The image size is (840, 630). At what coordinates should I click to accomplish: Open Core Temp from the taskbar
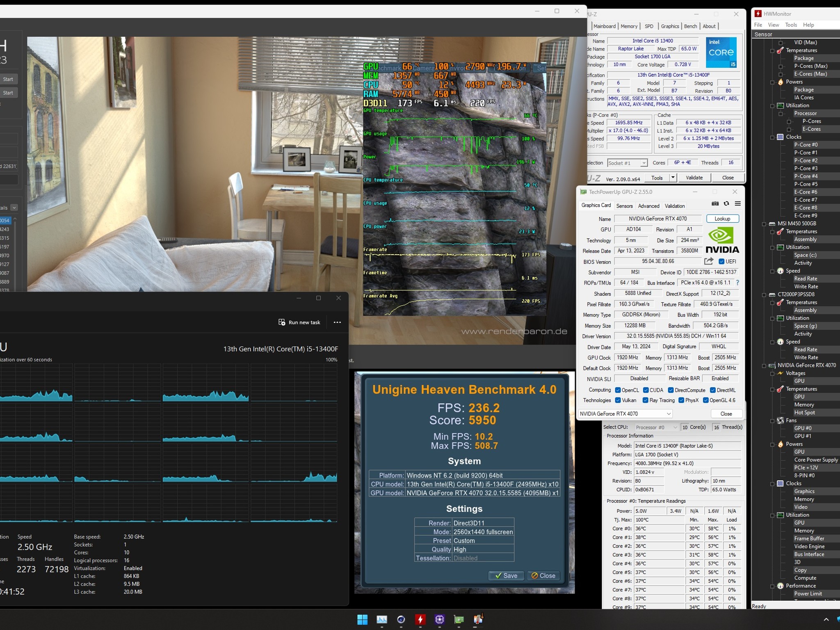tap(478, 619)
